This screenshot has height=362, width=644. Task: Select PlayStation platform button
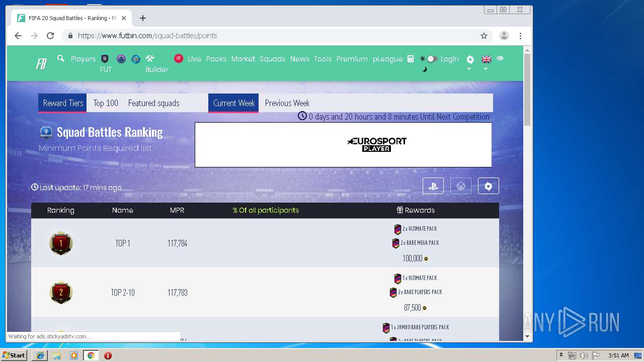point(433,186)
